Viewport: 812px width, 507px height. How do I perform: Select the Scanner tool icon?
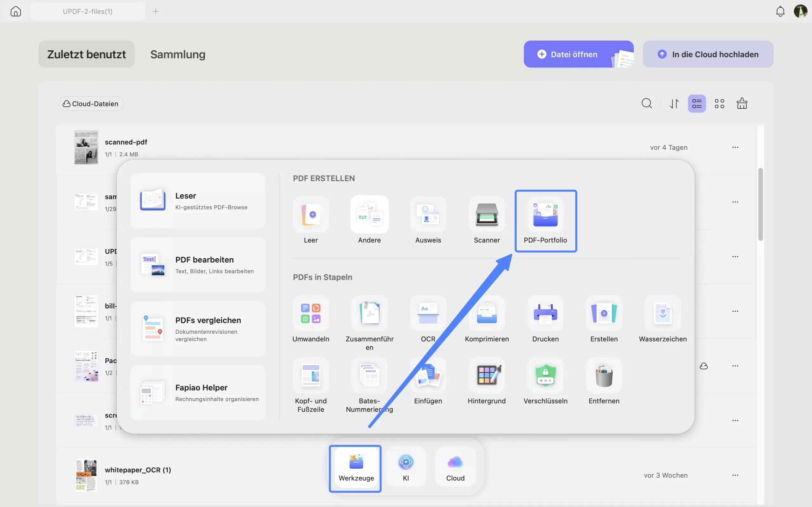(x=487, y=215)
